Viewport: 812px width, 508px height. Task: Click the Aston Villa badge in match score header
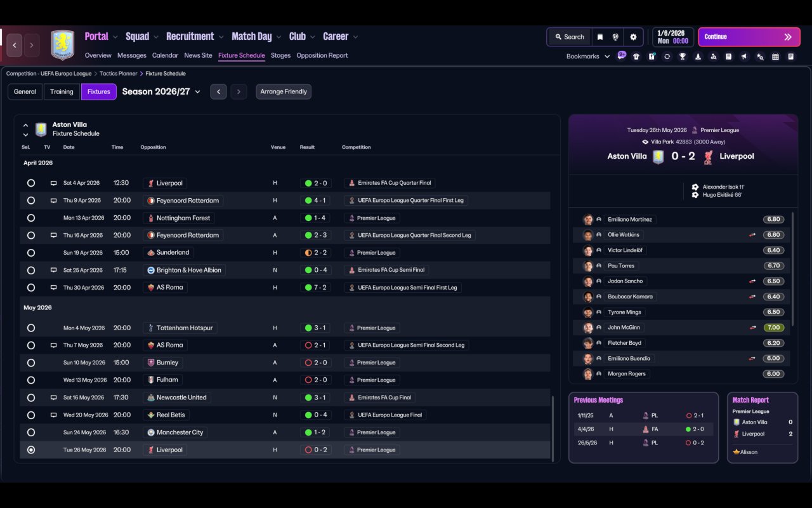658,156
